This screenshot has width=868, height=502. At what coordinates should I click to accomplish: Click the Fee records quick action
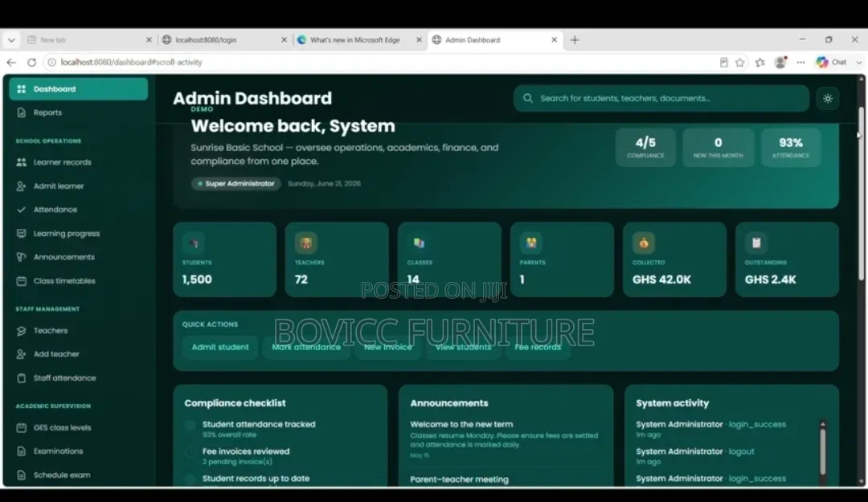(x=538, y=347)
